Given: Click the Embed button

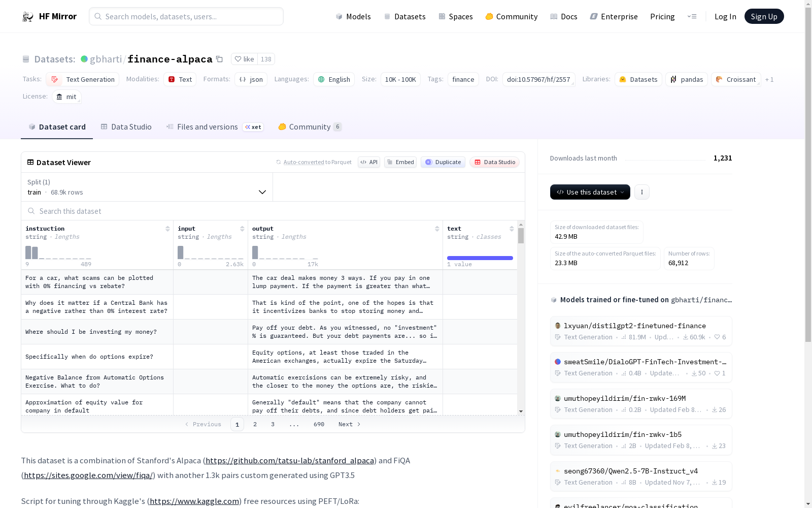Looking at the screenshot, I should [x=400, y=162].
